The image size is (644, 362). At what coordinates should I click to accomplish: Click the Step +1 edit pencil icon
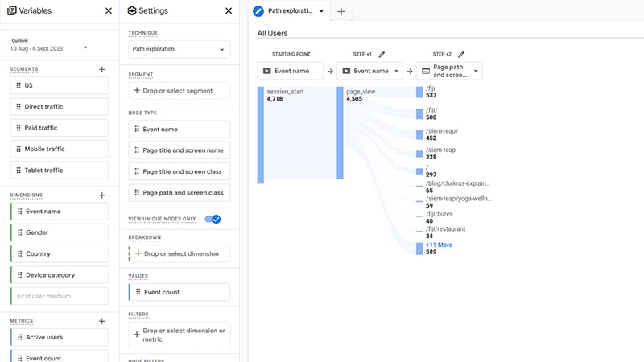(382, 55)
